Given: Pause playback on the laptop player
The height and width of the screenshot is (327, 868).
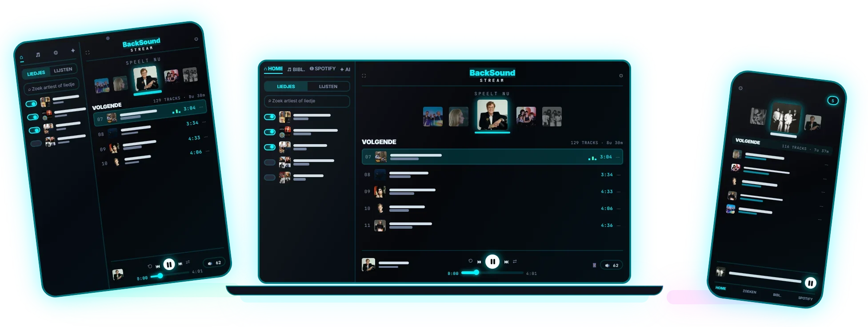Looking at the screenshot, I should point(492,262).
